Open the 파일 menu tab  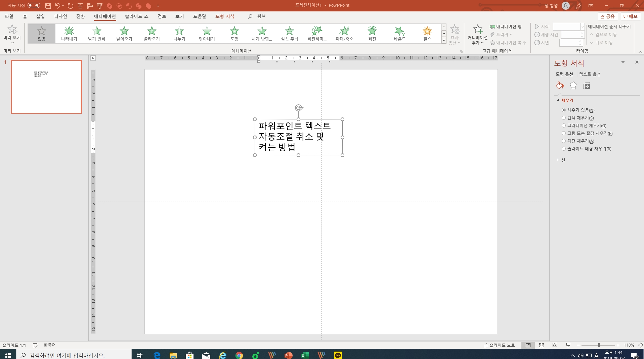[x=9, y=16]
